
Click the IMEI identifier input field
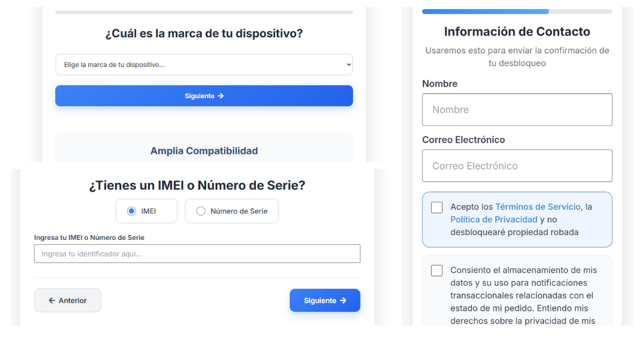[197, 253]
